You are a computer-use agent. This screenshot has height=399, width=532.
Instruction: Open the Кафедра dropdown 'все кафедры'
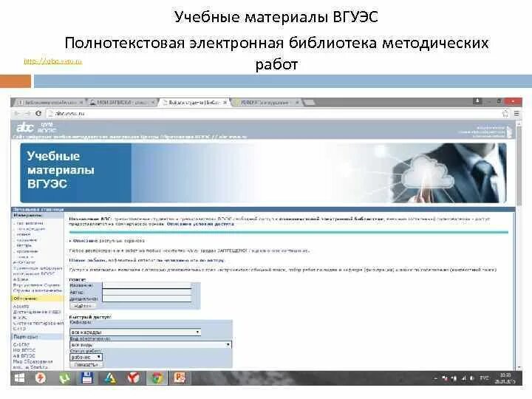click(x=135, y=332)
